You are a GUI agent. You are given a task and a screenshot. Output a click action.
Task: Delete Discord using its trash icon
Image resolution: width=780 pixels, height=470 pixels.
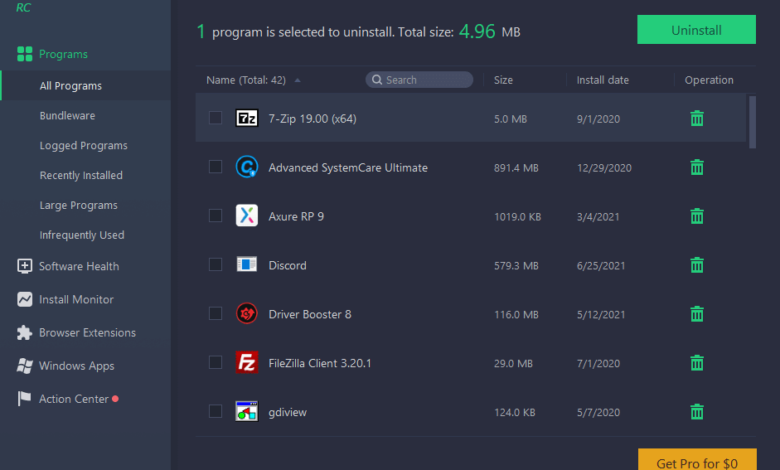pyautogui.click(x=697, y=265)
